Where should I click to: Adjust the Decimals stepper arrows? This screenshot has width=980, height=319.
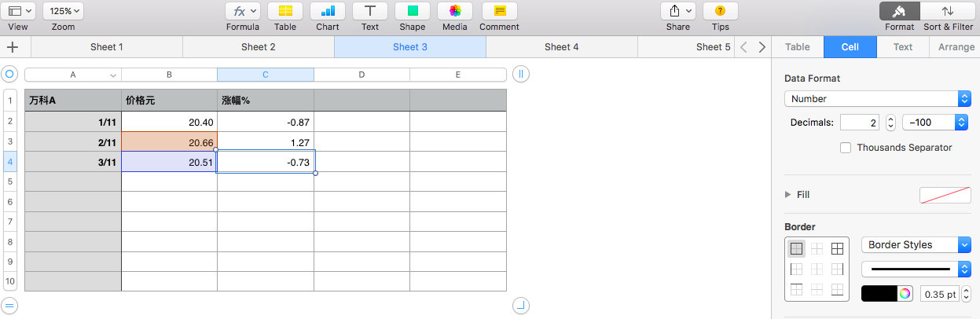890,123
